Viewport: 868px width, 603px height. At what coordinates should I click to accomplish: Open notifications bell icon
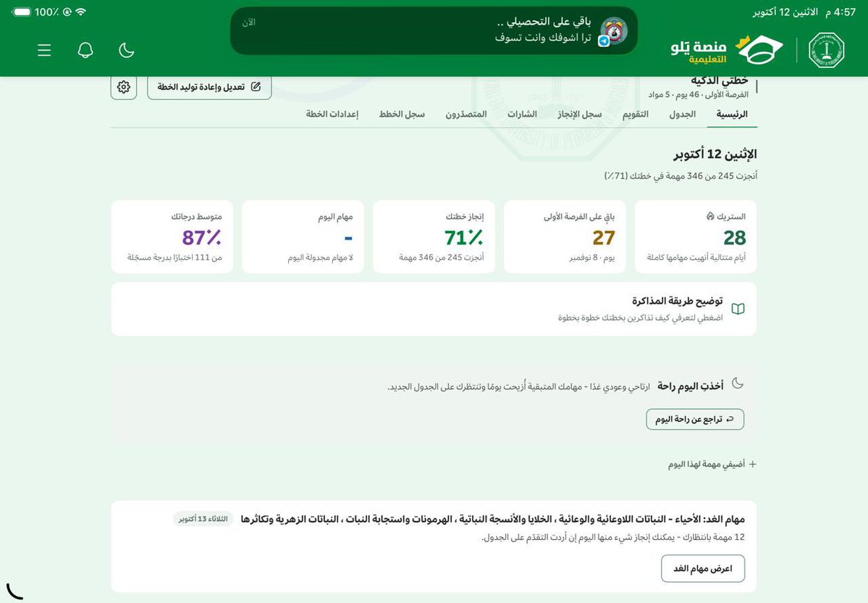tap(85, 51)
